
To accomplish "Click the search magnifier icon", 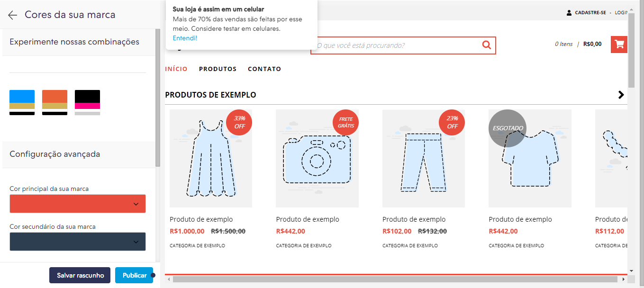I will tap(486, 45).
